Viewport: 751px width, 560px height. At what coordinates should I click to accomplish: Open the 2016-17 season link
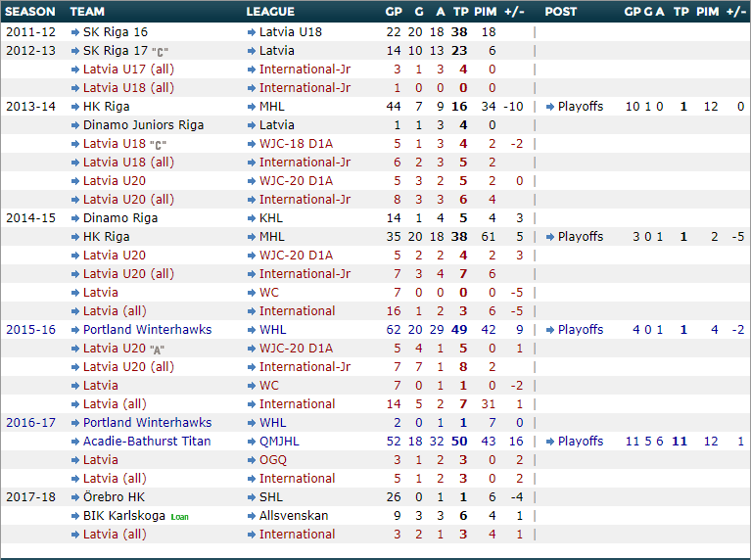click(30, 423)
